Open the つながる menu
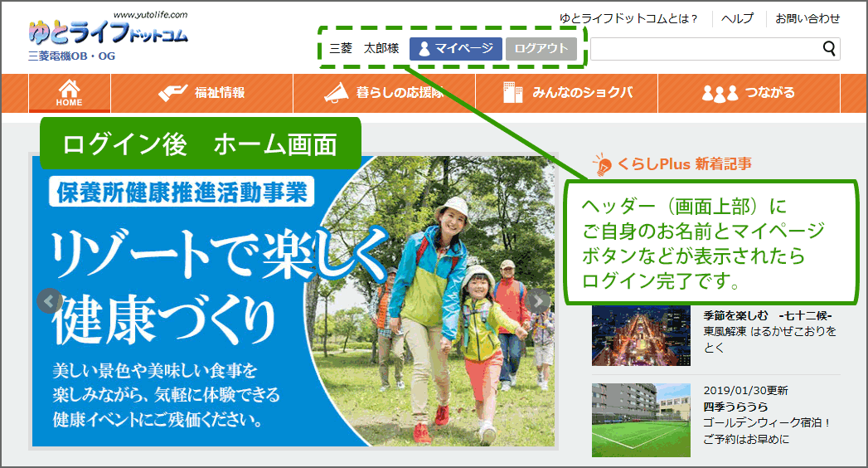Screen dimensions: 868x468 click(x=749, y=93)
